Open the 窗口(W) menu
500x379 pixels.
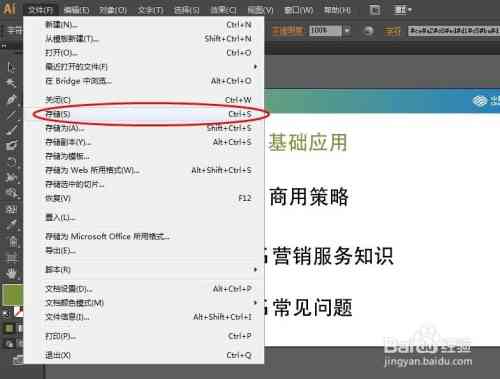(298, 10)
